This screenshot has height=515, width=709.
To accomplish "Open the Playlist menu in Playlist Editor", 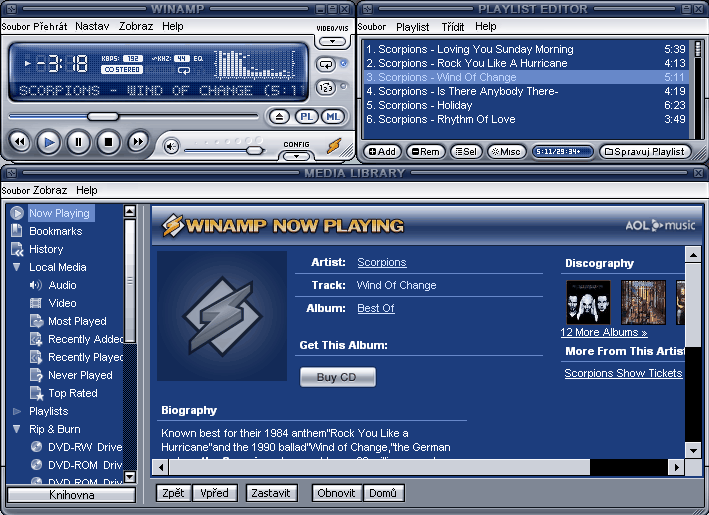I will point(412,27).
